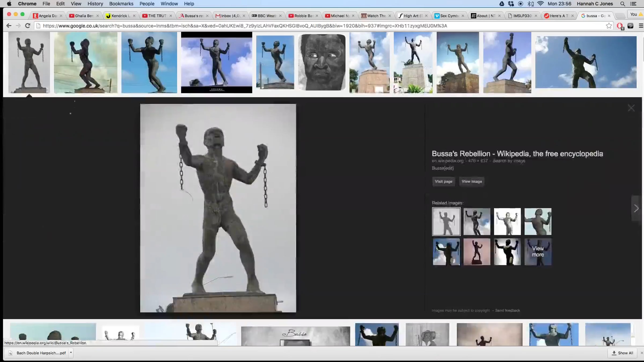The width and height of the screenshot is (644, 362).
Task: Open the Wi-Fi status menu
Action: tap(540, 4)
